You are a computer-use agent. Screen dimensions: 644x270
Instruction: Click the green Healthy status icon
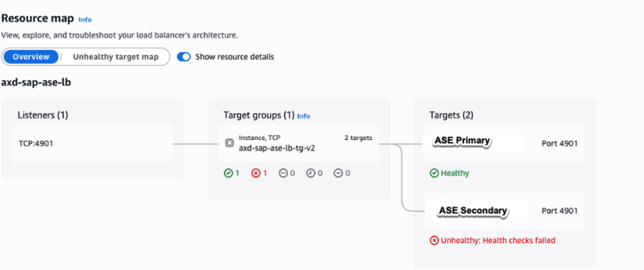pyautogui.click(x=434, y=173)
